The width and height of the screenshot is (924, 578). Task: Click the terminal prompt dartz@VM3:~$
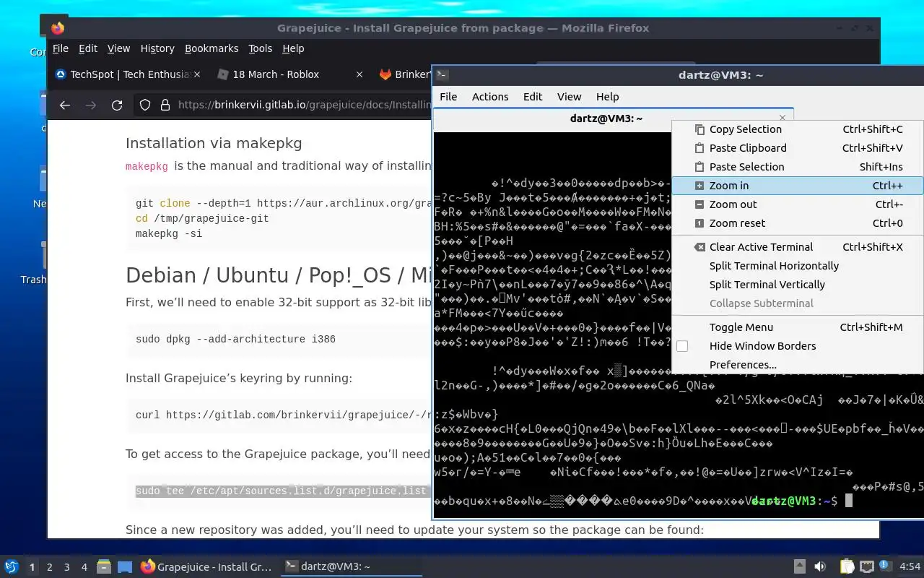[x=794, y=501]
